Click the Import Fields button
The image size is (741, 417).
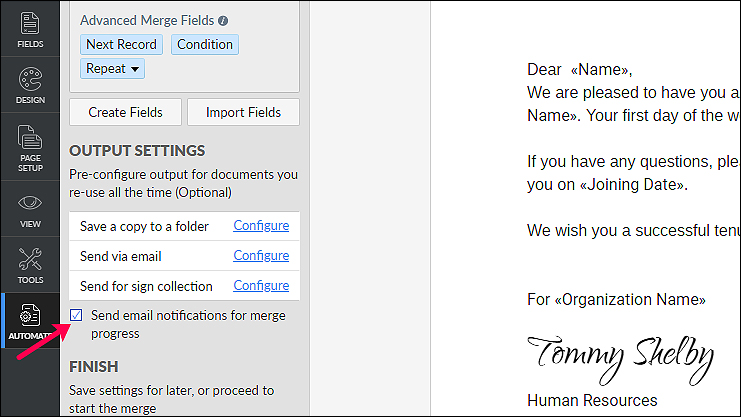pos(243,112)
